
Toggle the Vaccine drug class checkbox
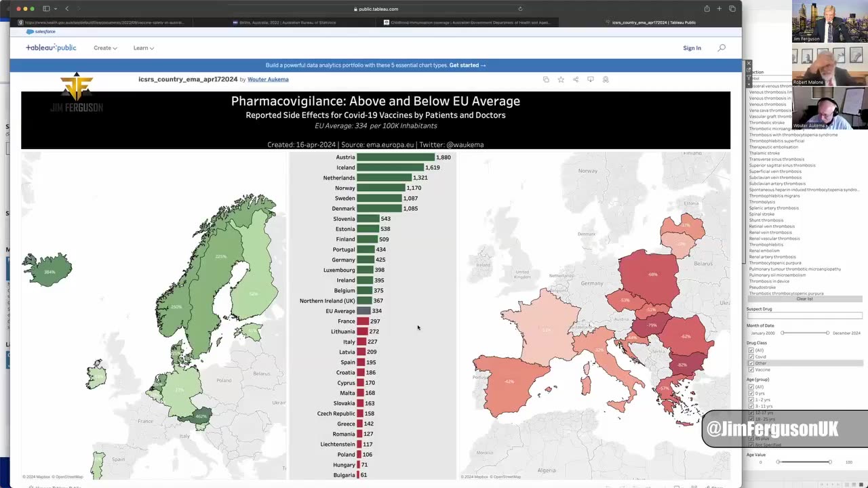[751, 369]
